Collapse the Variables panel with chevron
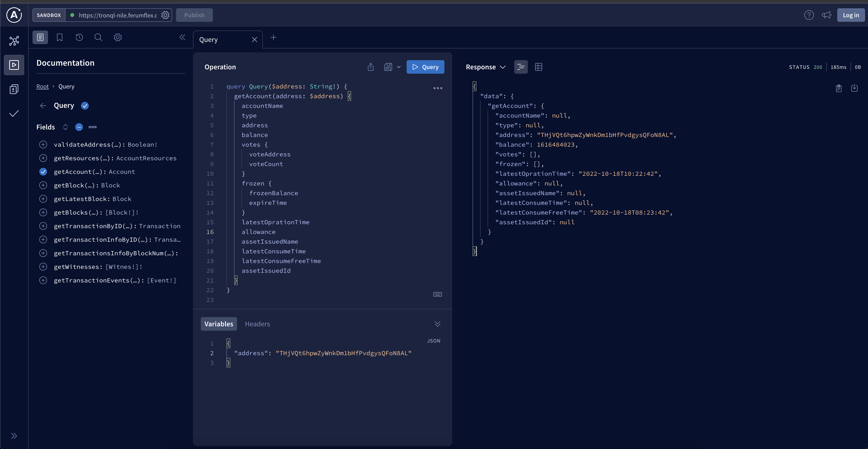 point(437,324)
